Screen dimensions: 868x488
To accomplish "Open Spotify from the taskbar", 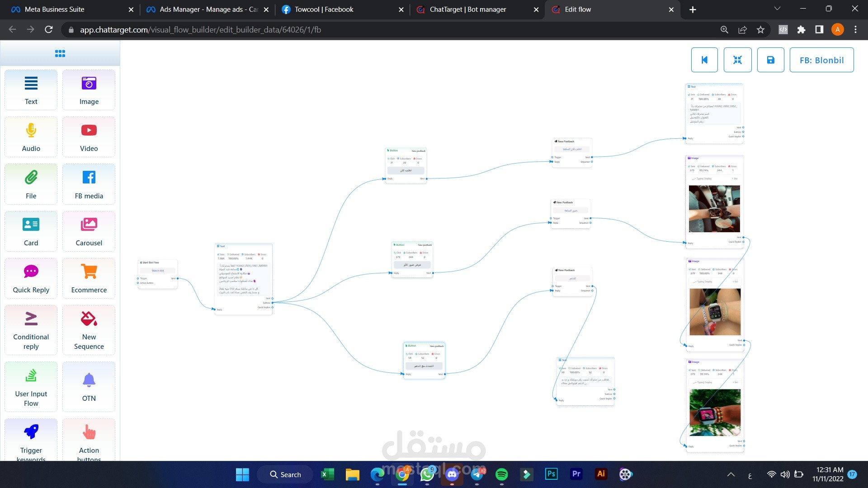I will pos(501,474).
